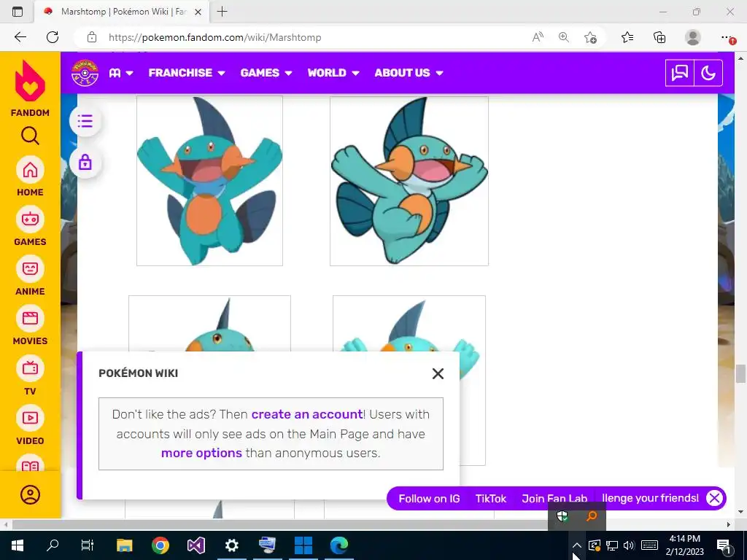The width and height of the screenshot is (747, 560).
Task: Close the Marshtomp tab
Action: 198,12
